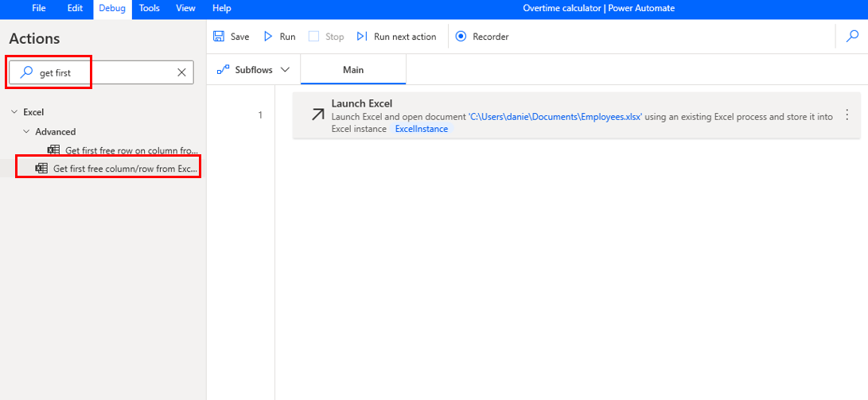Switch to the Main tab
The image size is (868, 400).
pos(353,70)
